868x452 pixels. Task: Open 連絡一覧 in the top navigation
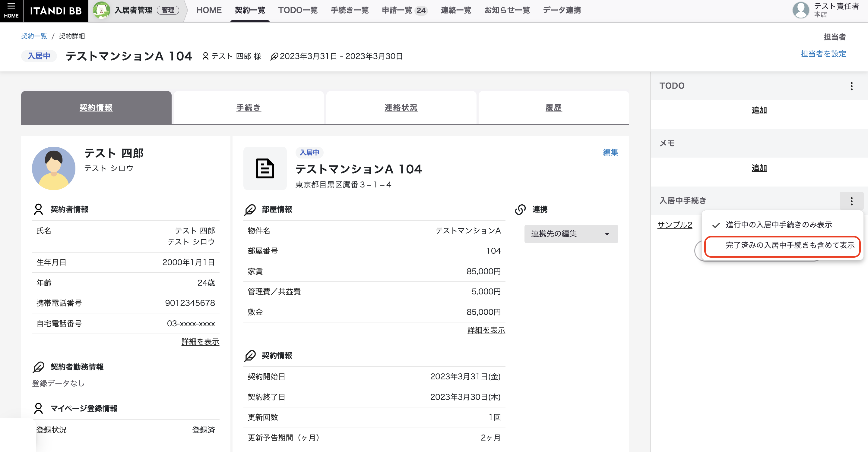click(456, 11)
